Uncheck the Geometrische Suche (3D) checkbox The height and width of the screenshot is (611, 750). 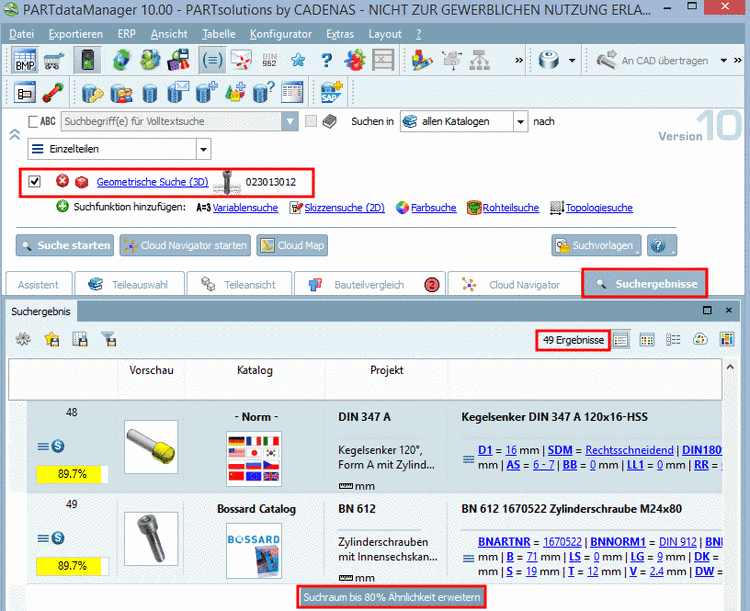34,181
